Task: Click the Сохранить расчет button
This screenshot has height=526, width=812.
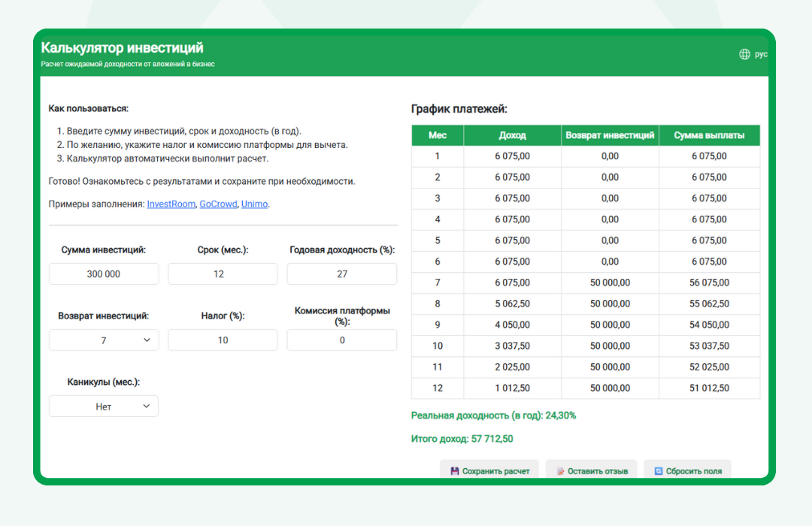Action: [489, 470]
